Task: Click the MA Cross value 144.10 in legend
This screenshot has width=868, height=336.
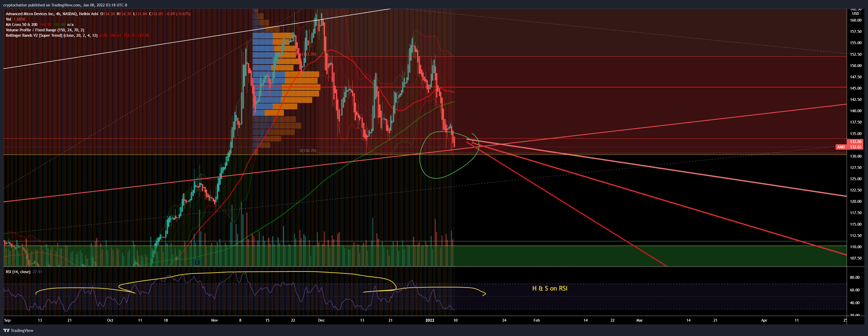Action: pos(45,25)
